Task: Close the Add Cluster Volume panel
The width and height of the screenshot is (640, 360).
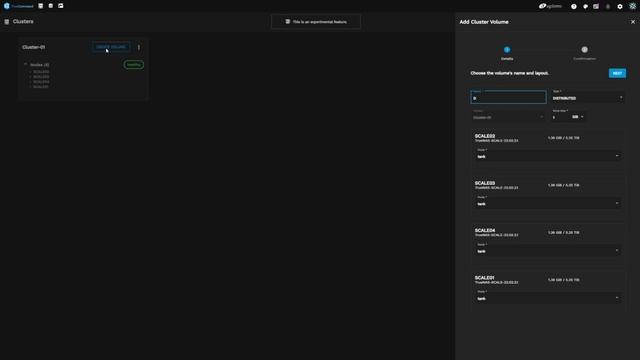Action: [x=633, y=22]
